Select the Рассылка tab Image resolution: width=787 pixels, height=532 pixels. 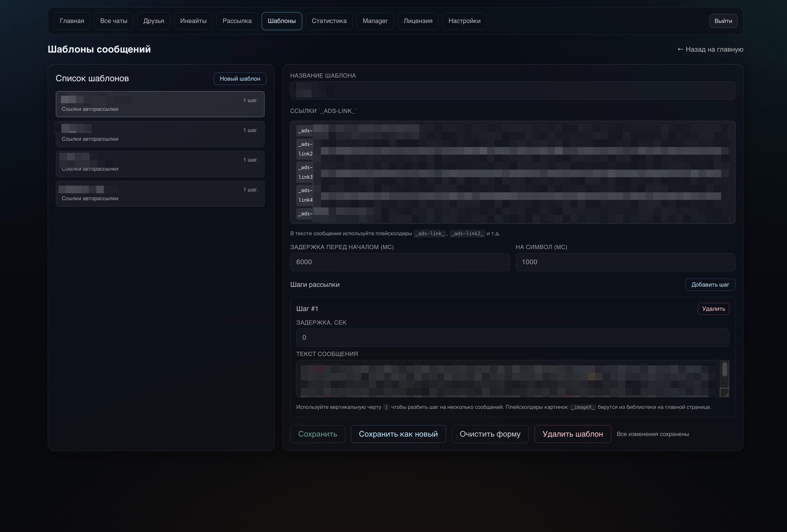(x=237, y=21)
